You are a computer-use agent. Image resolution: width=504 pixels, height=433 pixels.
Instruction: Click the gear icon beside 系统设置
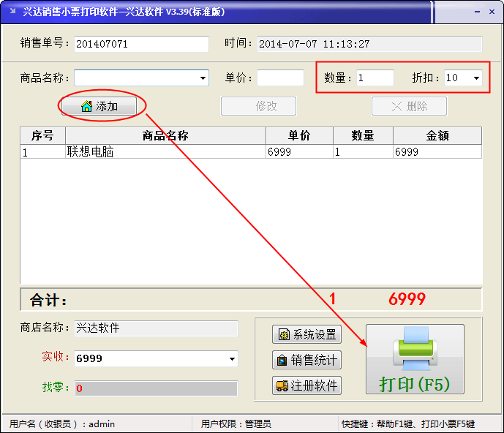(284, 334)
